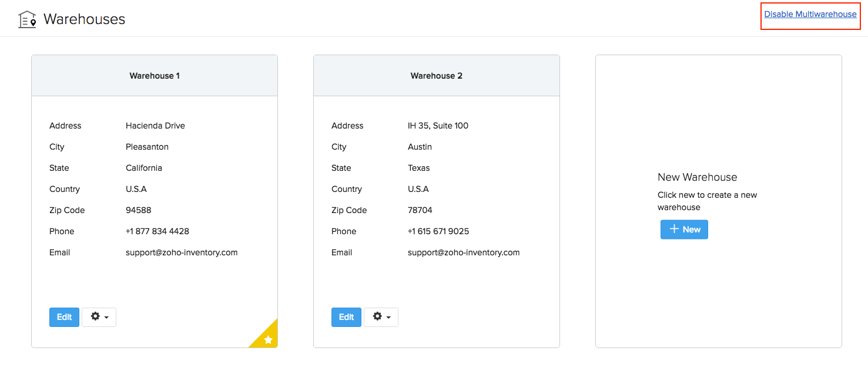868x388 pixels.
Task: Select the Warehouse 1 card title
Action: click(x=155, y=76)
